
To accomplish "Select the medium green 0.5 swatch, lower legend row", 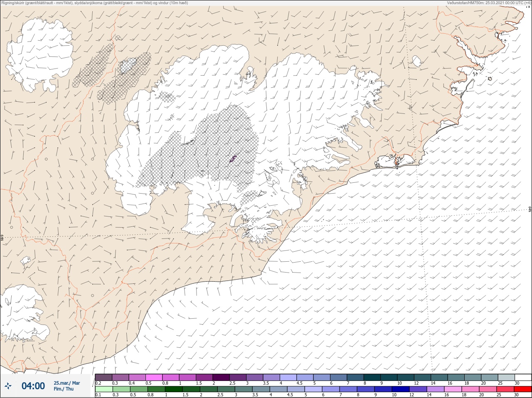I will pos(139,390).
